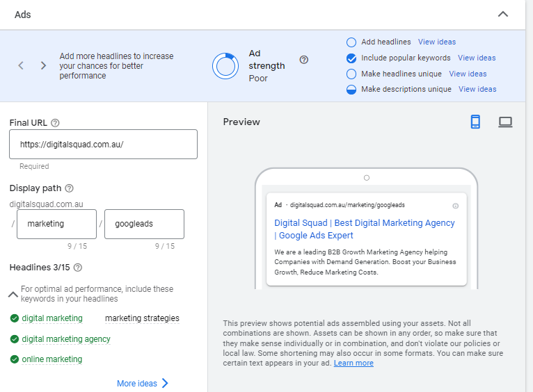
Task: Collapse the keyword suggestions chevron
Action: (x=13, y=294)
